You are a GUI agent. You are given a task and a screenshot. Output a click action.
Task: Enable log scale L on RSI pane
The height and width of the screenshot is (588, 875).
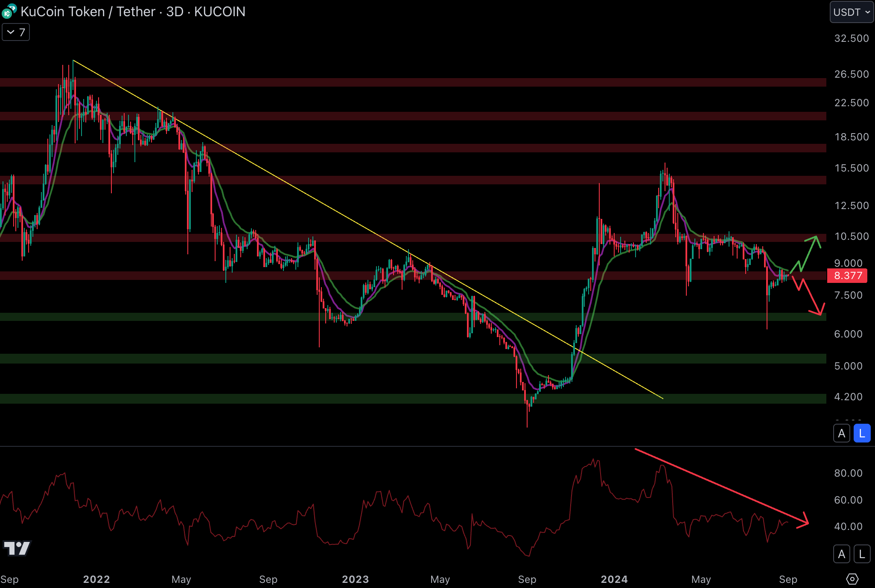tap(862, 554)
